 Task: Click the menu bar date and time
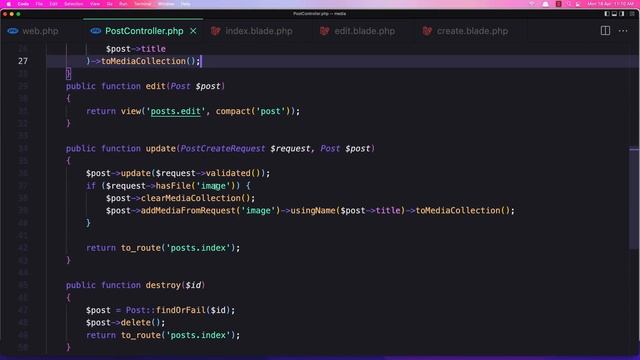pyautogui.click(x=610, y=4)
